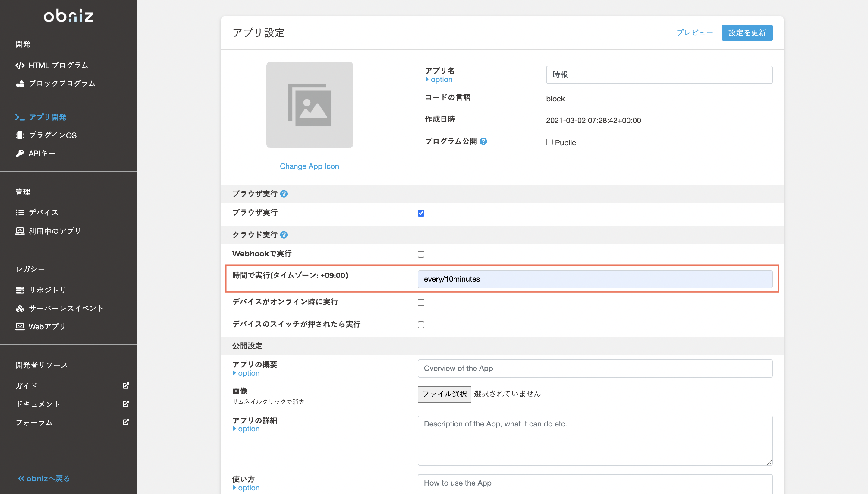
Task: Select the デバイス list icon
Action: tap(20, 212)
